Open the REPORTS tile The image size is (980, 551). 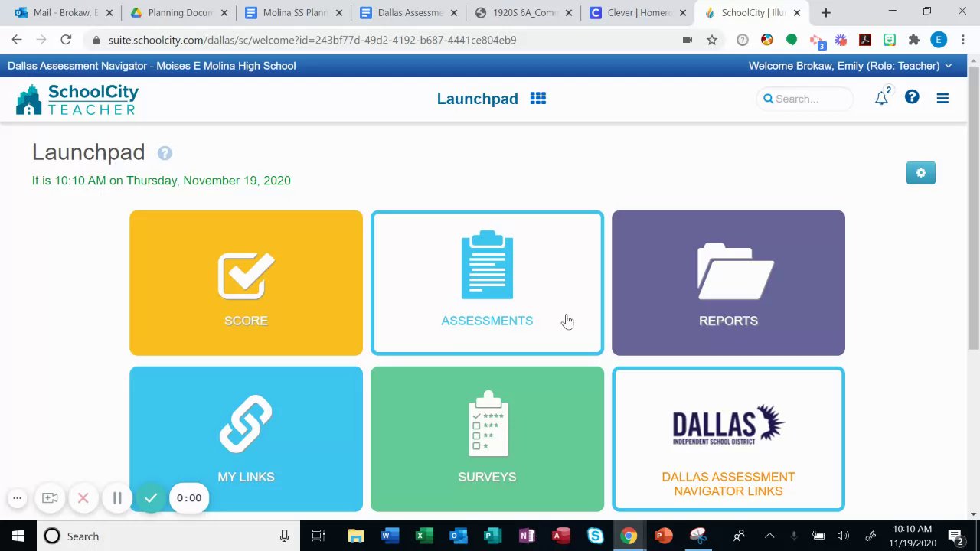[728, 282]
